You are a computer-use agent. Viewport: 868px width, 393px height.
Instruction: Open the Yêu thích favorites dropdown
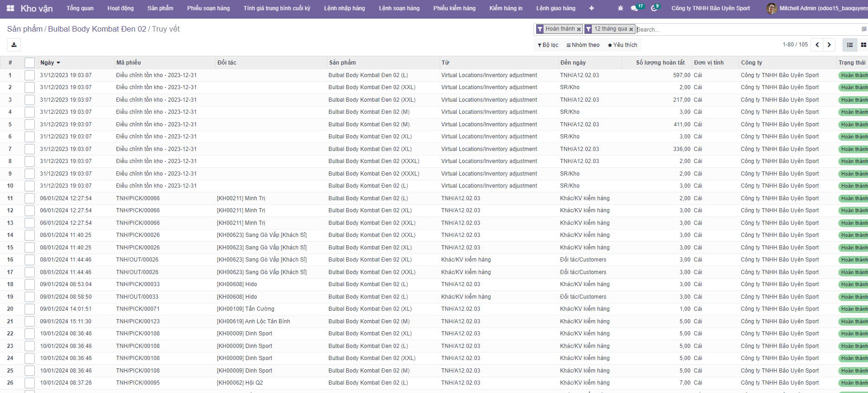tap(622, 45)
